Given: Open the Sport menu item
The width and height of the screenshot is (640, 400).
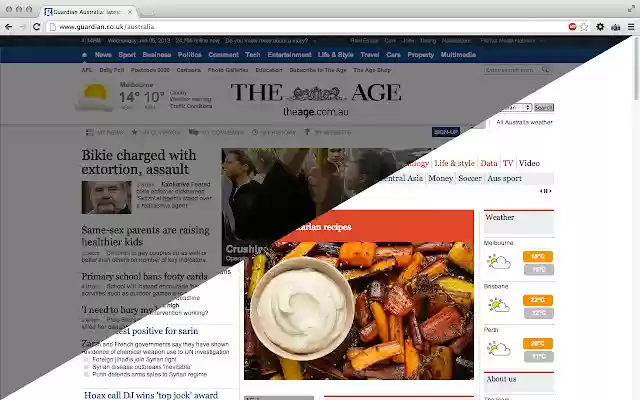Looking at the screenshot, I should [127, 55].
